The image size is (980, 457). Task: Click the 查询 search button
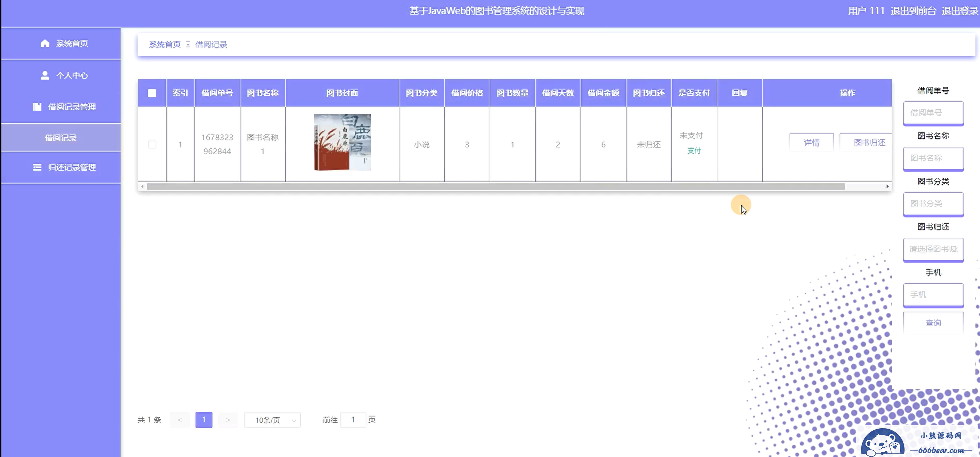coord(933,323)
